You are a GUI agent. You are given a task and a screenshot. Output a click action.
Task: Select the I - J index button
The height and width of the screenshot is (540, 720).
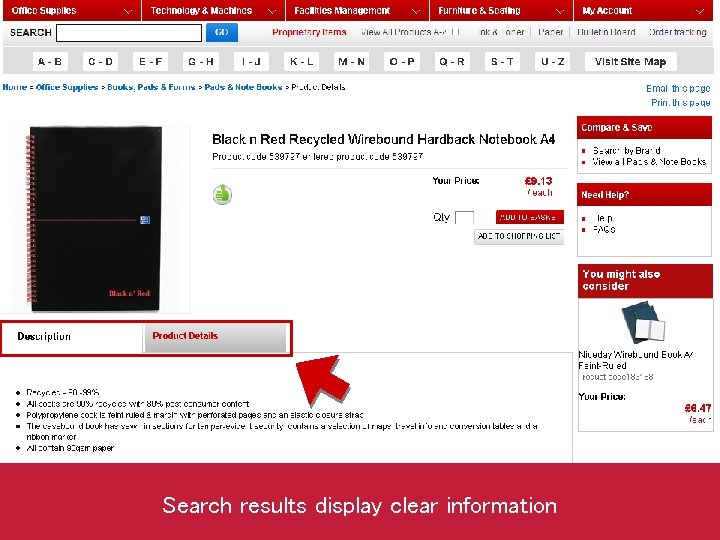251,62
